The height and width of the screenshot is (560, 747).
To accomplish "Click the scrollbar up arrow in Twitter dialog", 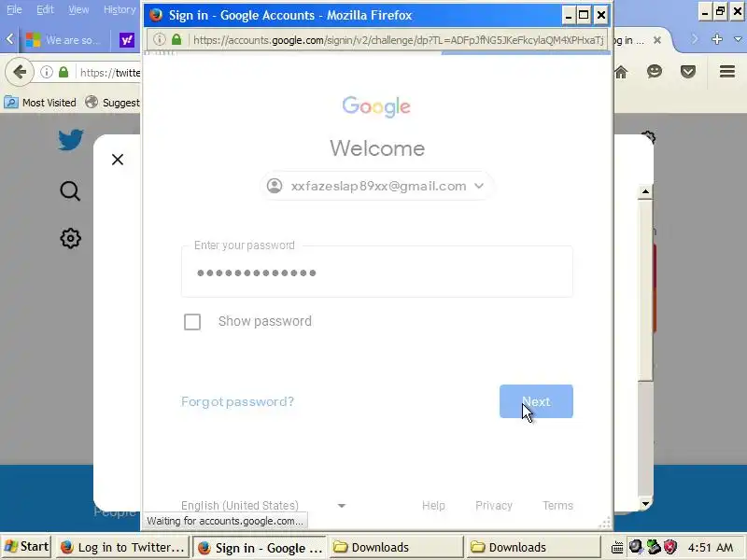I will click(x=645, y=191).
